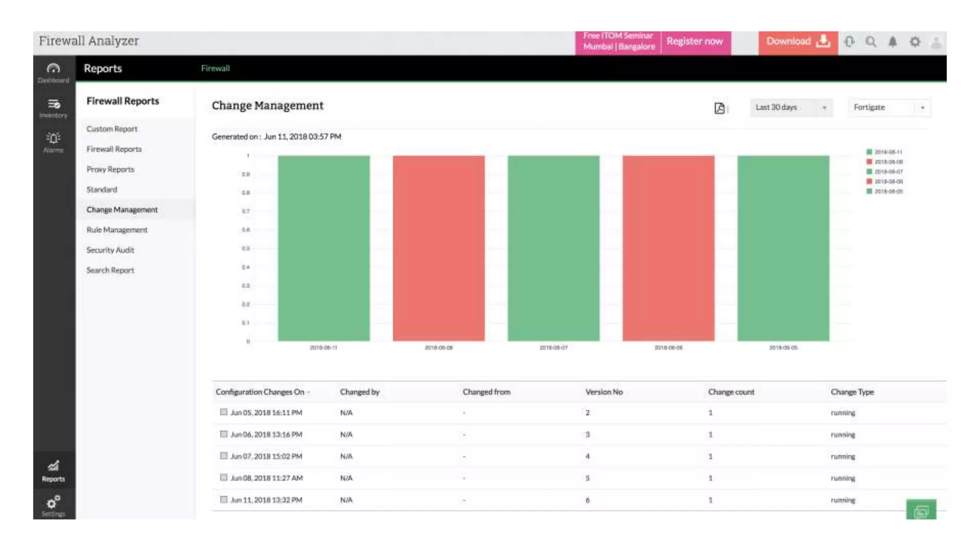This screenshot has height=551, width=980.
Task: Export report using PDF icon
Action: click(719, 108)
